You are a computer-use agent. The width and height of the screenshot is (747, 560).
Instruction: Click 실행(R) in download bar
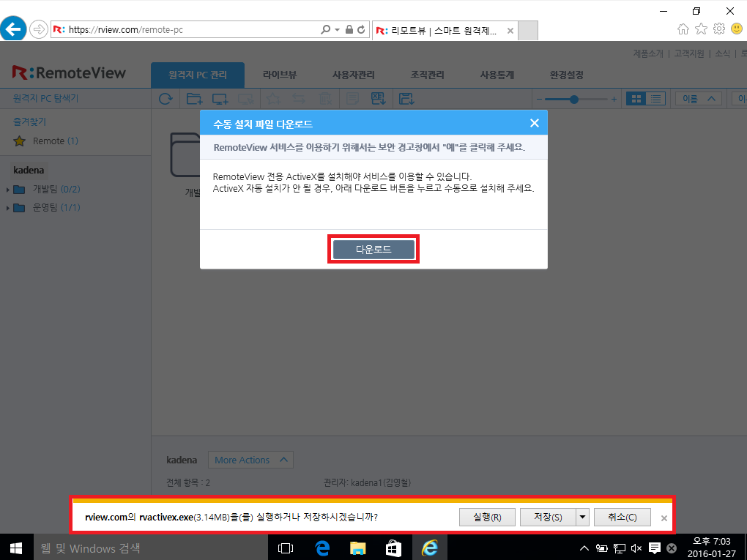pyautogui.click(x=487, y=517)
